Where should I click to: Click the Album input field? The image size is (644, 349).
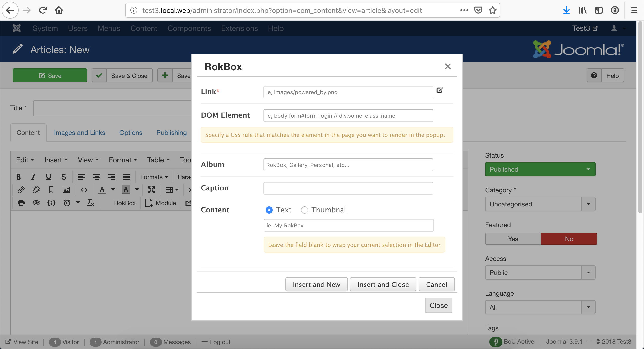(x=348, y=165)
